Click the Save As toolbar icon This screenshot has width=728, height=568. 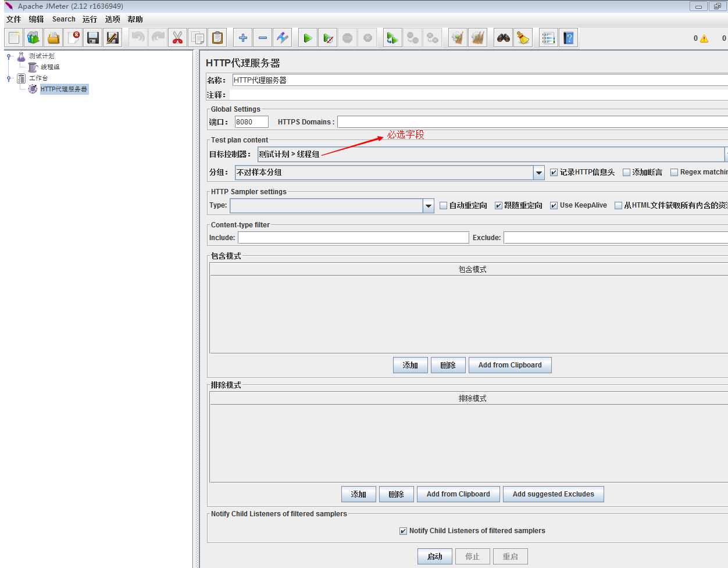coord(113,38)
